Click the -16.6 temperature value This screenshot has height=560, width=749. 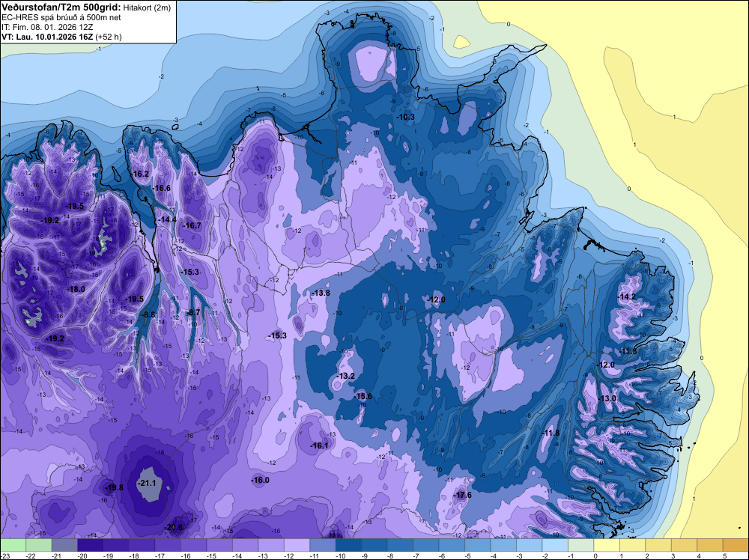pos(162,188)
